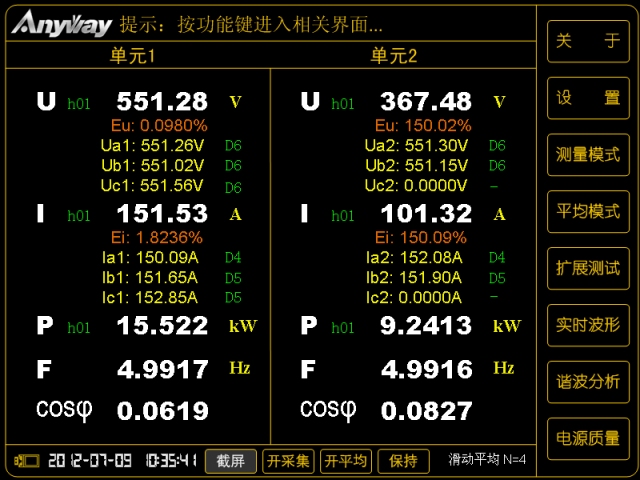Open 谐波分析 harmonic analysis
640x480 pixels.
pos(588,381)
